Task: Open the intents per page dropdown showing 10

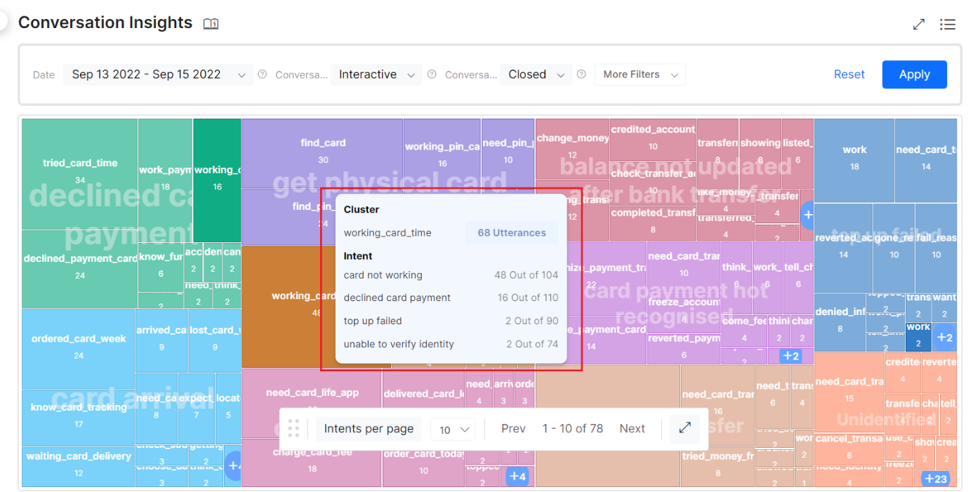Action: click(x=453, y=429)
